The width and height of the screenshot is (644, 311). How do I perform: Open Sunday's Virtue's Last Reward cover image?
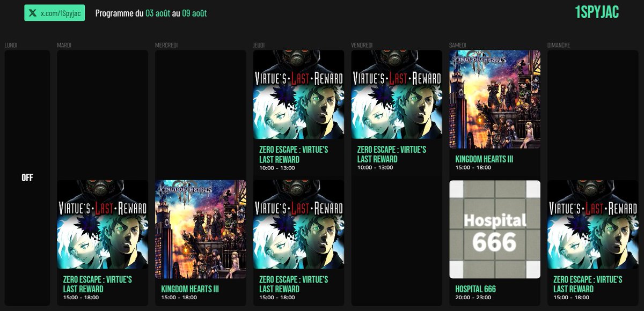click(593, 225)
